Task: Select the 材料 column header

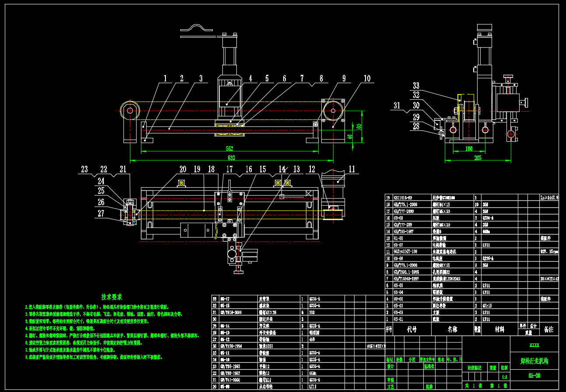Action: coord(499,329)
